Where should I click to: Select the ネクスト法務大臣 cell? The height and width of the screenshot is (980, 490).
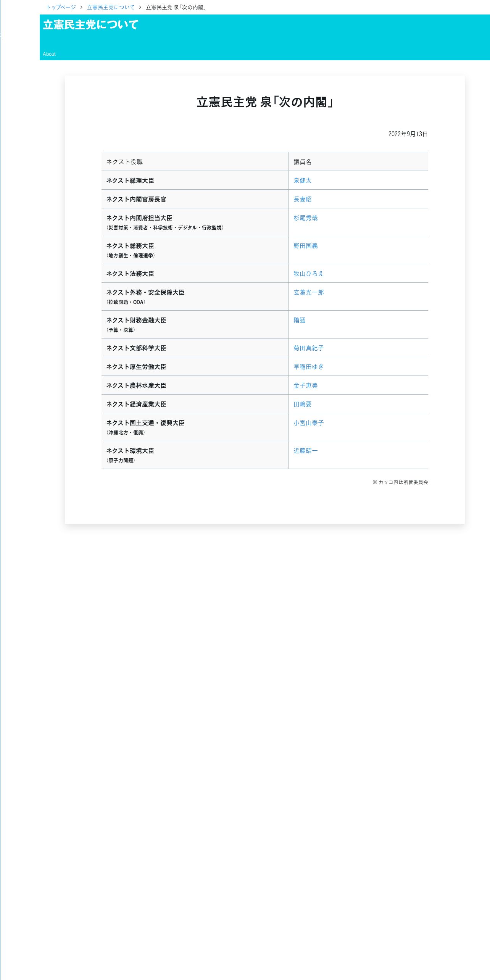(x=195, y=273)
